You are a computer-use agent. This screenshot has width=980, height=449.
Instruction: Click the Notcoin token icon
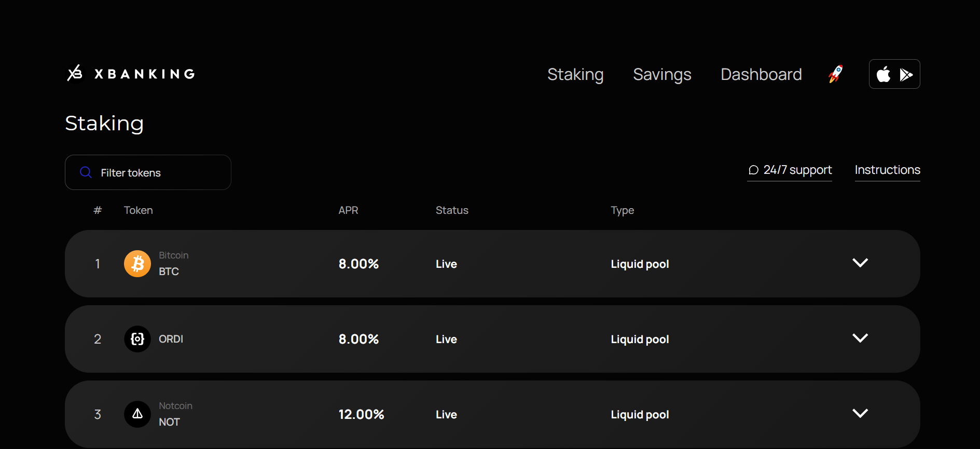click(137, 414)
